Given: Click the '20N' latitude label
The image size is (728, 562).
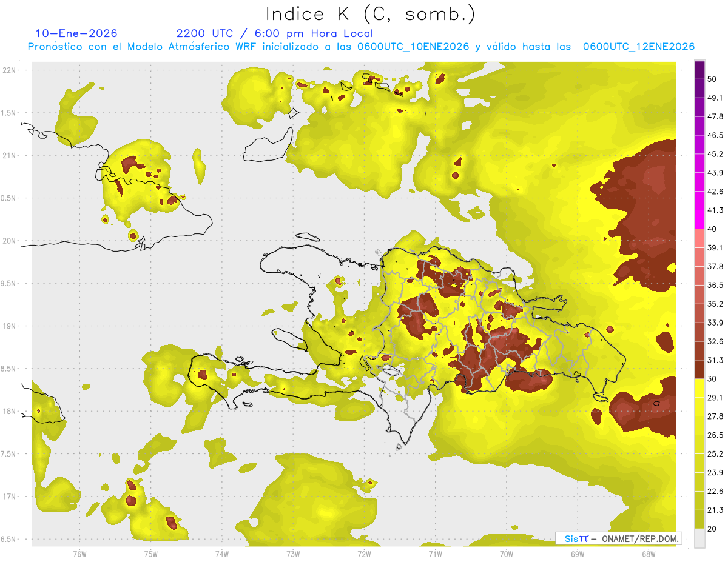Looking at the screenshot, I should point(10,241).
